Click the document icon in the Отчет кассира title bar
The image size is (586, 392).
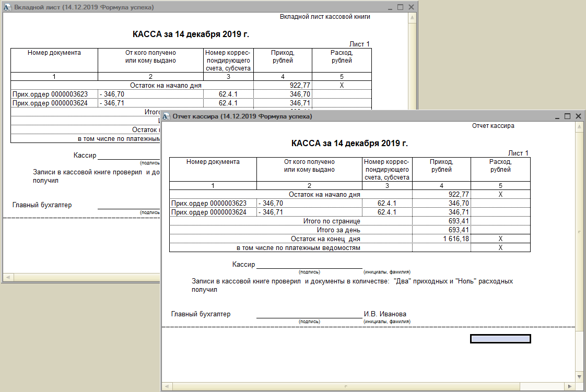tap(167, 116)
